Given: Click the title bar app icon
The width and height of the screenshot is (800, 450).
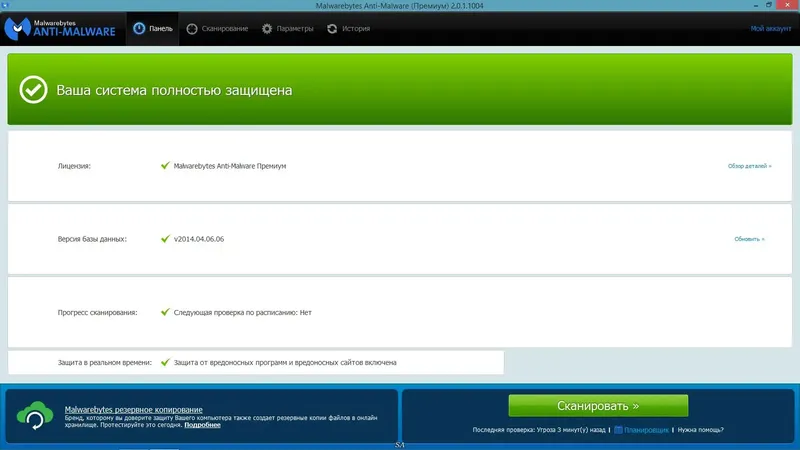Looking at the screenshot, I should [x=5, y=5].
